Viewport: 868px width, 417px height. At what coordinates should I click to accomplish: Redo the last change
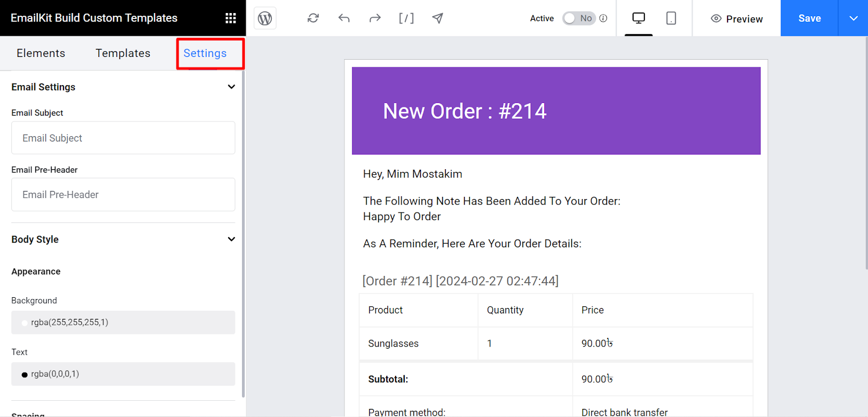coord(375,18)
